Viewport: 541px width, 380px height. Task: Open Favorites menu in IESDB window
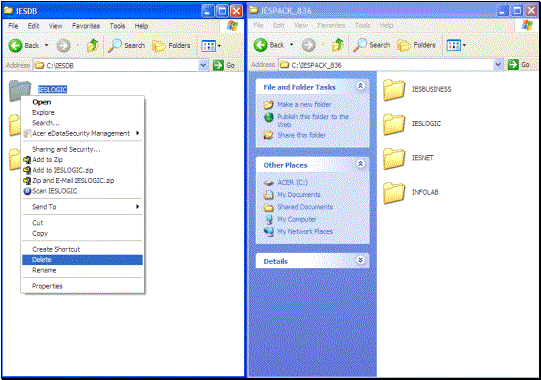(x=86, y=26)
